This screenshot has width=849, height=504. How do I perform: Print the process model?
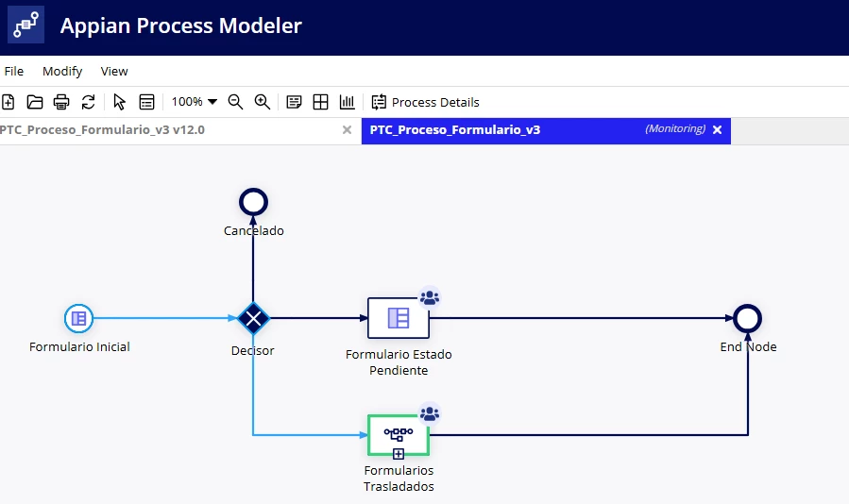(61, 102)
